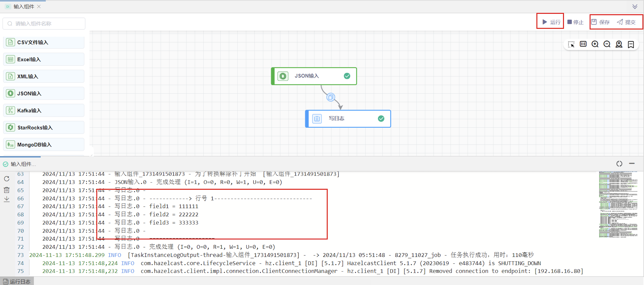Click the download log icon
Viewport: 644px width, 285px height.
pyautogui.click(x=7, y=199)
